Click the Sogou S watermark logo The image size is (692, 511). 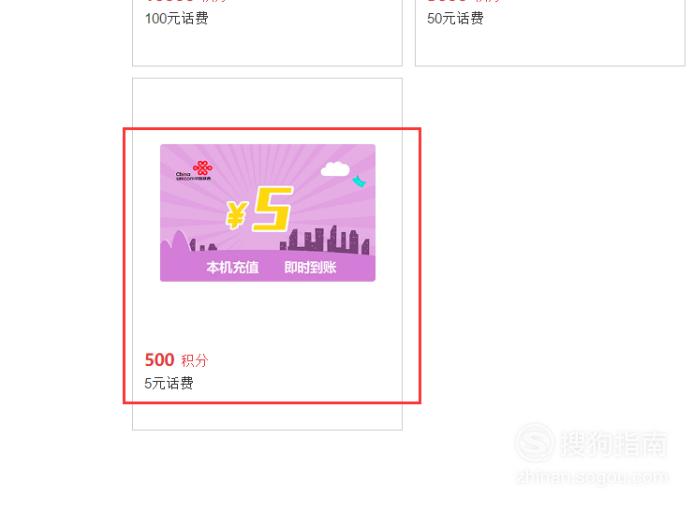click(534, 443)
